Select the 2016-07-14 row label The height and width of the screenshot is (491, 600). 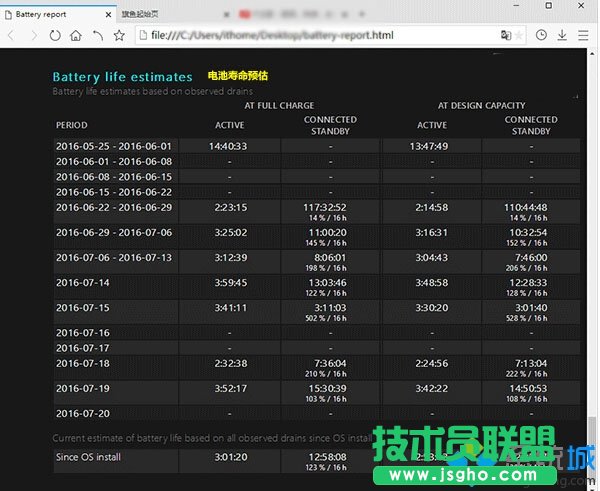tap(83, 282)
